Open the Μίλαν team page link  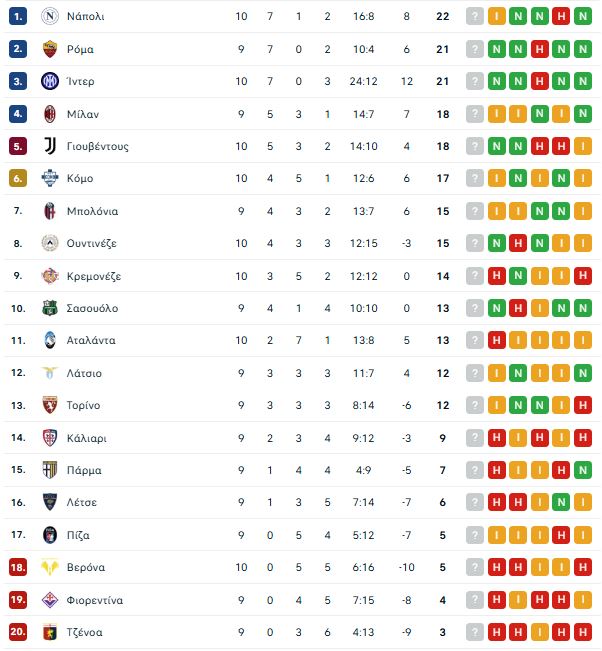pyautogui.click(x=83, y=114)
